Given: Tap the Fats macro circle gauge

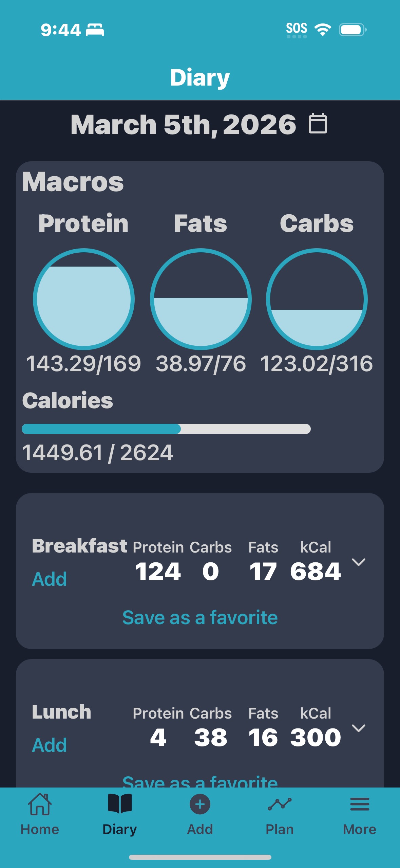Looking at the screenshot, I should pos(201,299).
